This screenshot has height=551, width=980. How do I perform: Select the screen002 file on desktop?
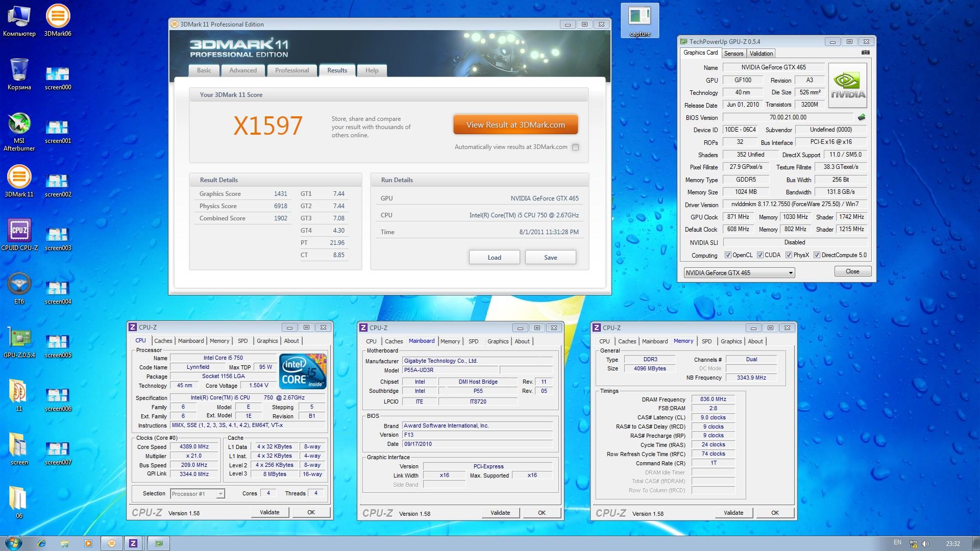point(58,184)
